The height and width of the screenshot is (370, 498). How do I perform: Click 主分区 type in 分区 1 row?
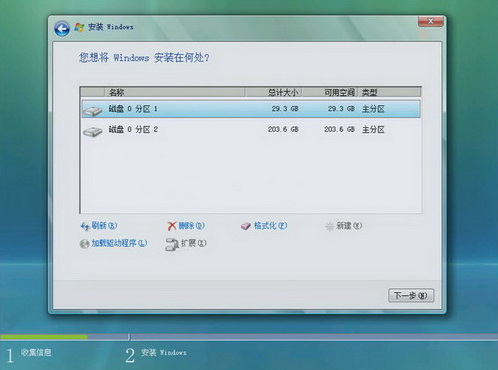[373, 109]
